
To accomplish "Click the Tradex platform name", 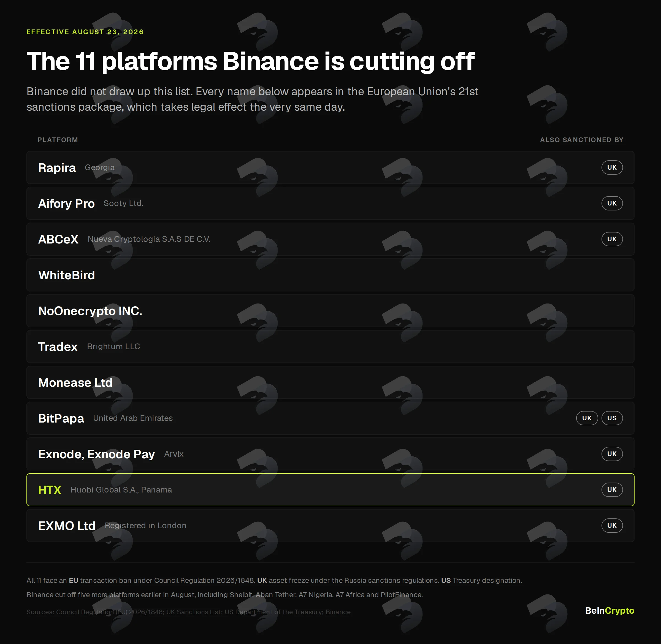I will click(58, 347).
